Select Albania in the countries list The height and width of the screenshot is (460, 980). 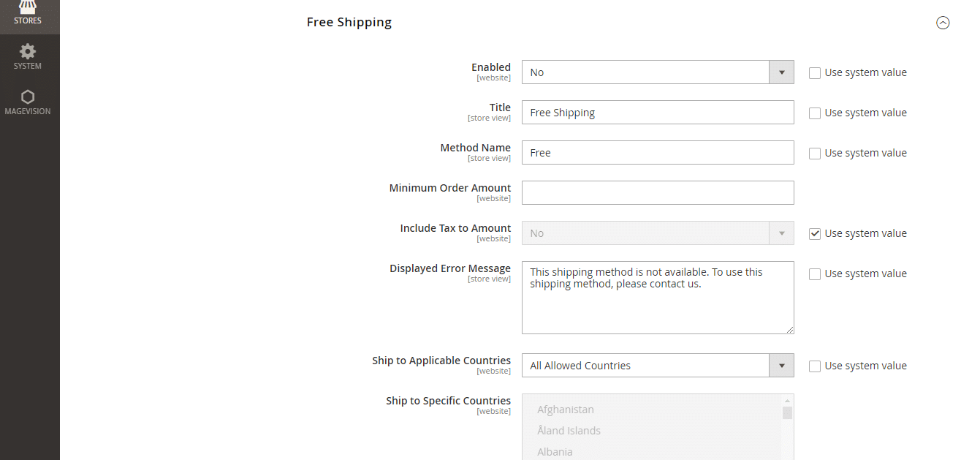point(555,452)
